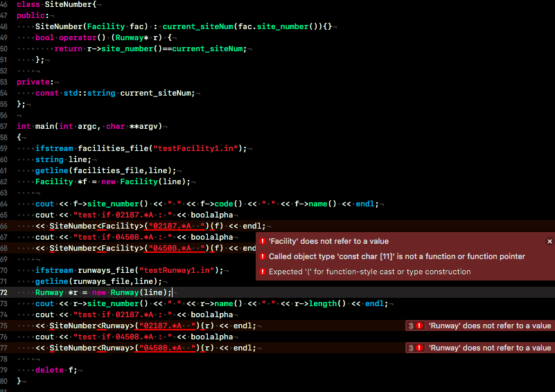This screenshot has width=555, height=392.
Task: Click 'Runway' does not refer to a value on line 75
Action: tap(490, 326)
